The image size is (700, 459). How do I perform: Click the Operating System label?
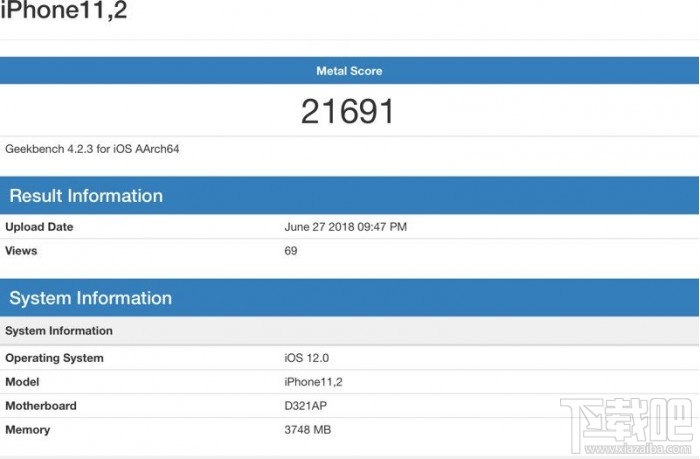tap(54, 358)
